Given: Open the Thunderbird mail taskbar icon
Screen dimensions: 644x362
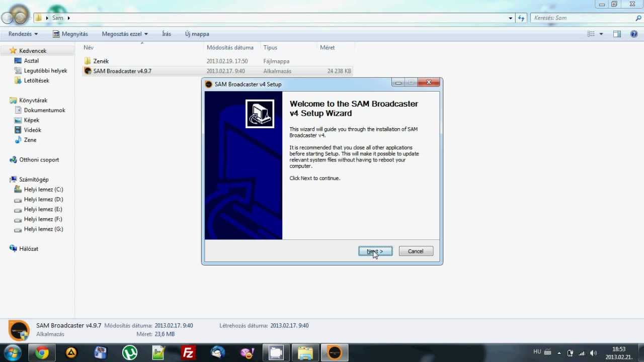Looking at the screenshot, I should tap(218, 353).
